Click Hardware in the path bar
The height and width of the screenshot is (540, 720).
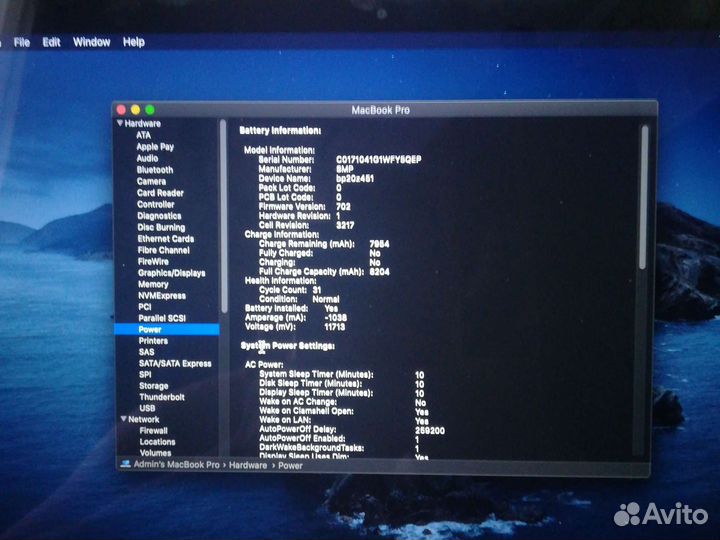point(248,465)
